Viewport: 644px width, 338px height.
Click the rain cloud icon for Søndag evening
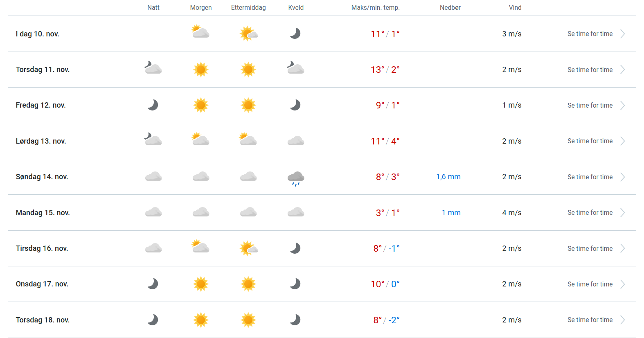pos(295,178)
